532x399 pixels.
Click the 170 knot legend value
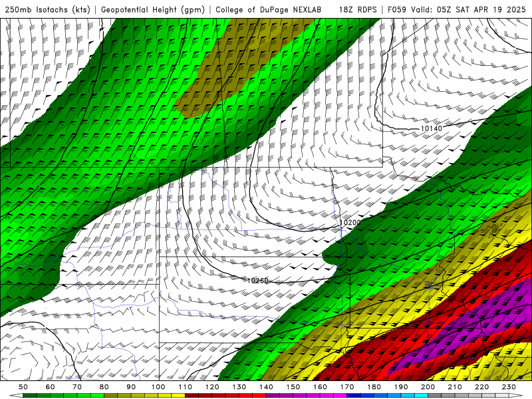pos(346,387)
